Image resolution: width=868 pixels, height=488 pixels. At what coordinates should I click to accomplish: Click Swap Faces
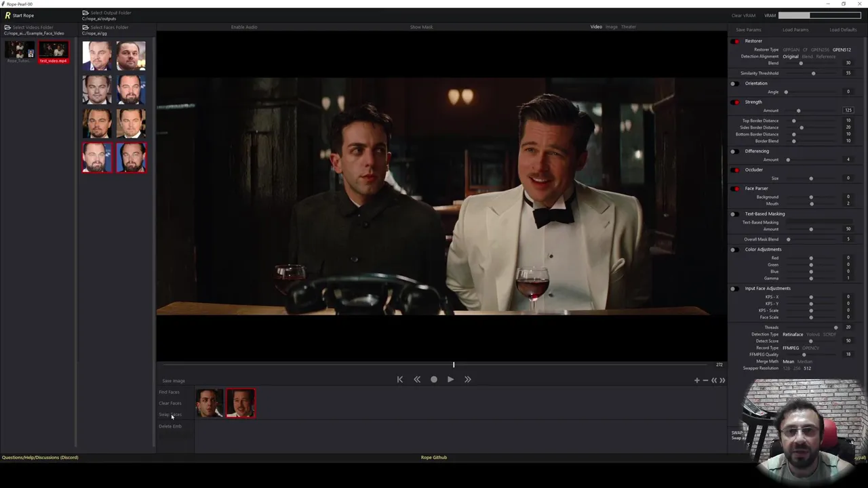(x=170, y=415)
